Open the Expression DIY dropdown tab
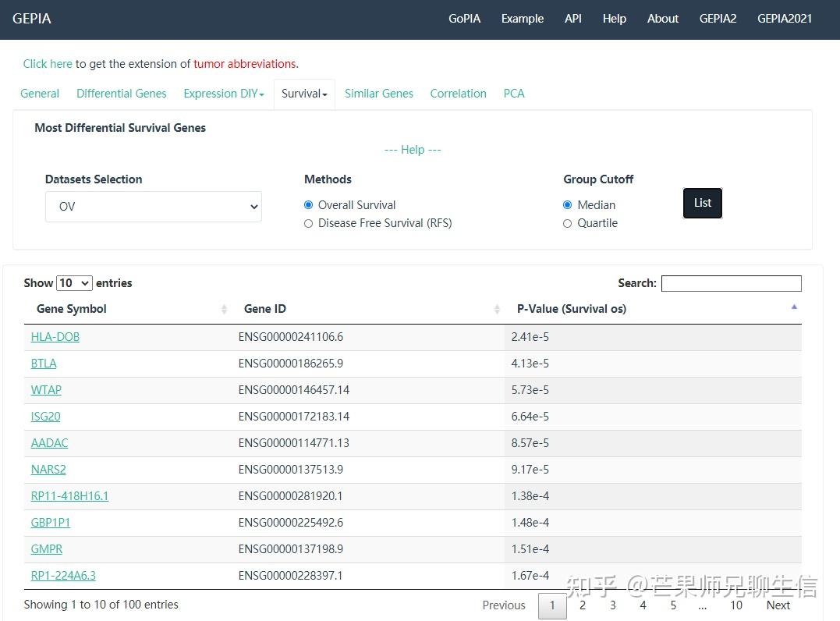840x621 pixels. 224,94
